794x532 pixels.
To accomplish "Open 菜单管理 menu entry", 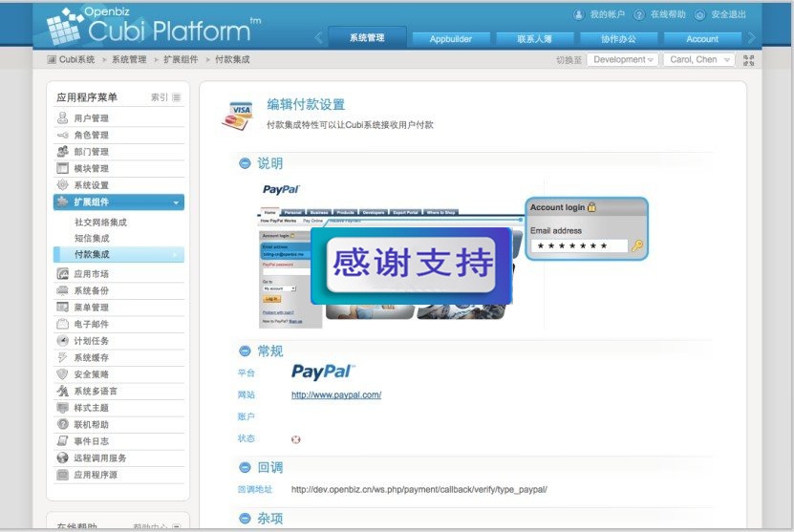I will 118,308.
